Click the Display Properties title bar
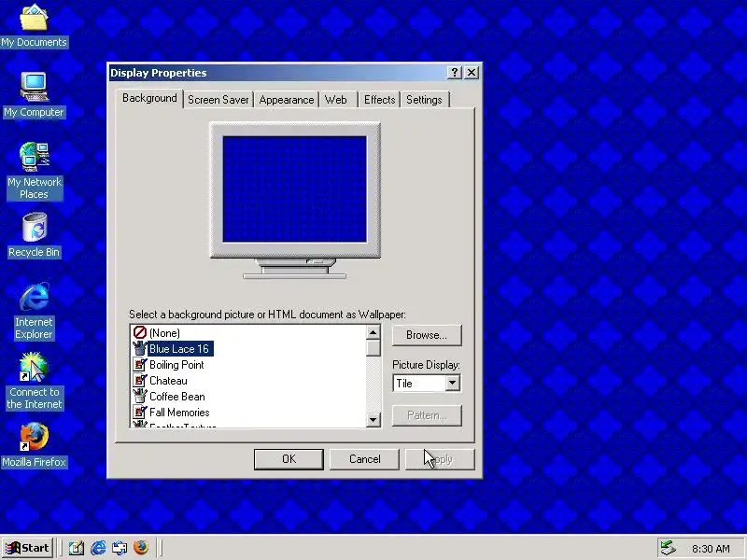747x560 pixels. point(278,73)
